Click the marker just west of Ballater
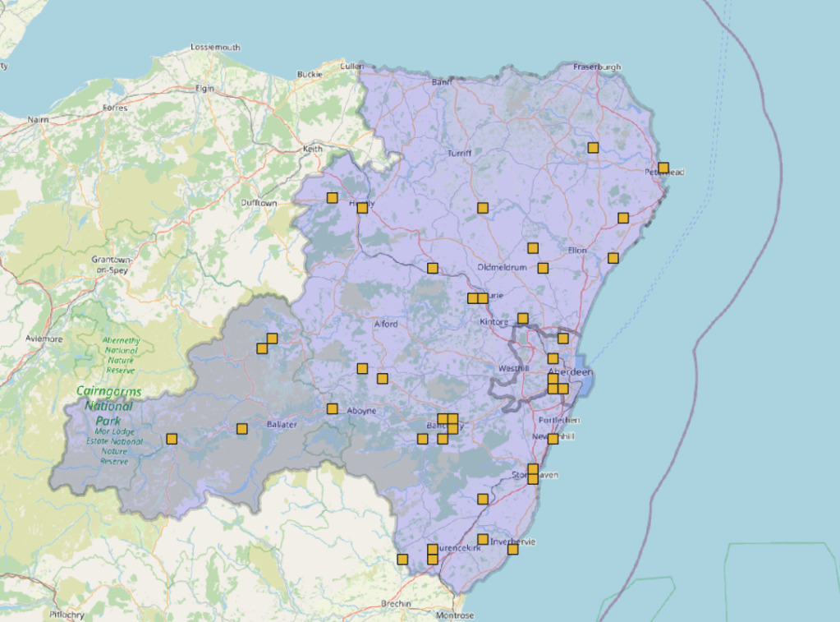The height and width of the screenshot is (622, 840). [x=241, y=428]
